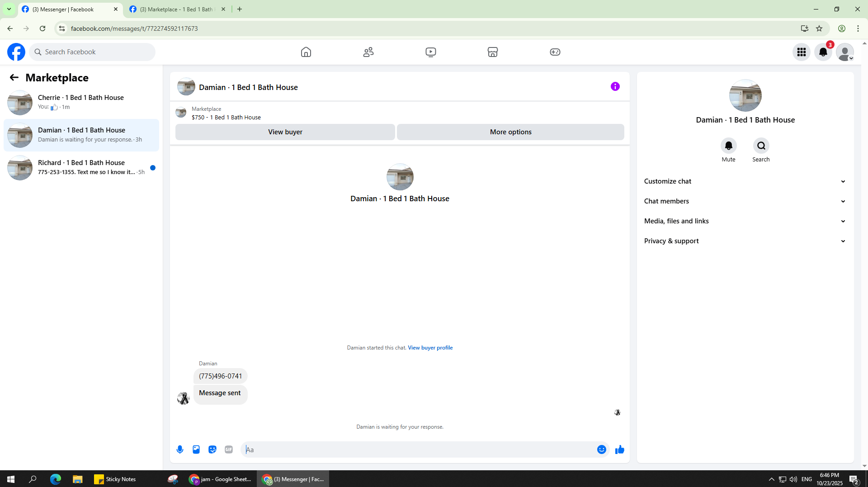Viewport: 868px width, 487px height.
Task: Open the Facebook menu grid icon
Action: point(802,52)
